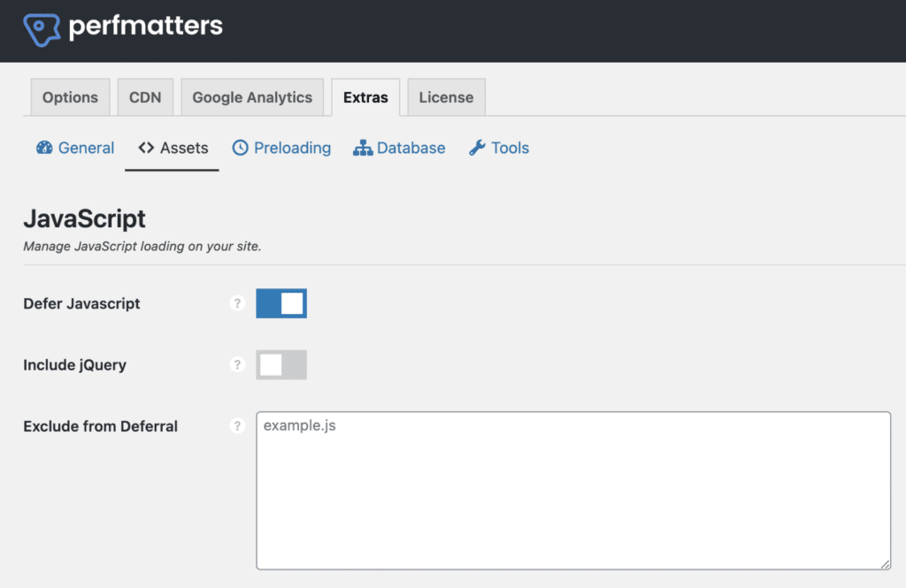The image size is (906, 588).
Task: Click the help icon beside Exclude from Deferral
Action: (237, 425)
